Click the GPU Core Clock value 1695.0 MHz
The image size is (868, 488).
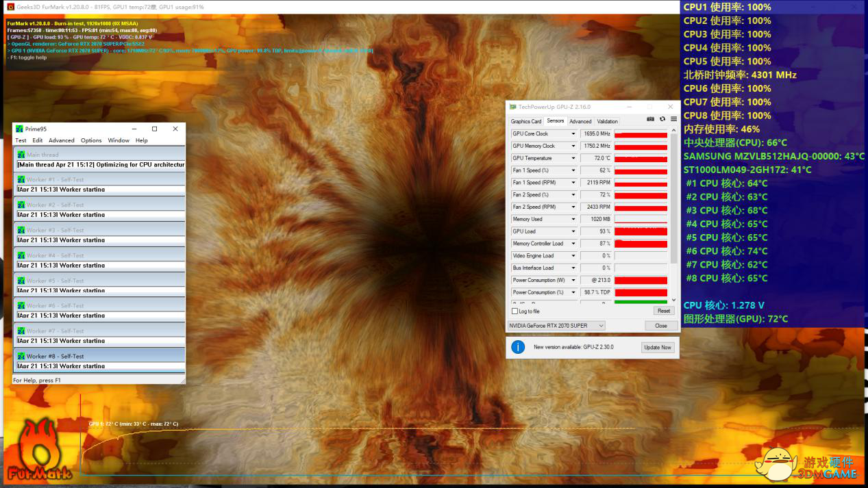coord(596,134)
